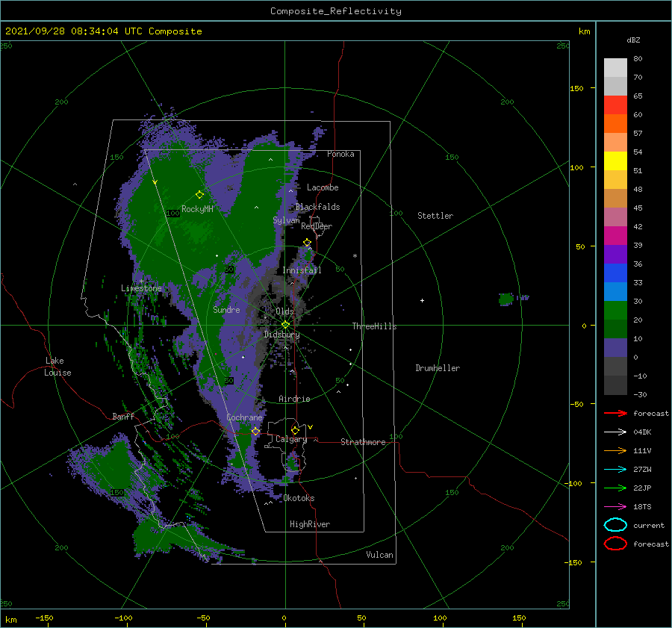672x628 pixels.
Task: Select the orange 111V arrow icon
Action: click(615, 450)
